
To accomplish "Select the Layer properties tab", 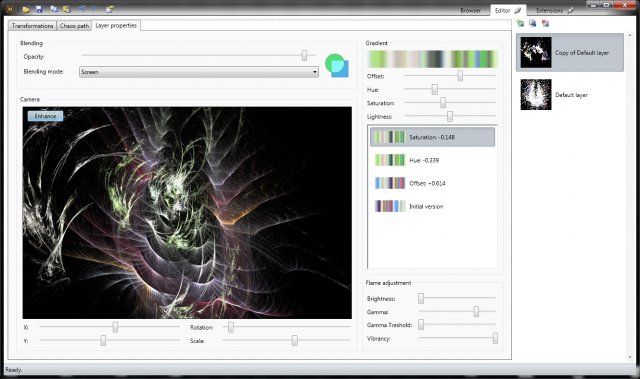I will [116, 25].
